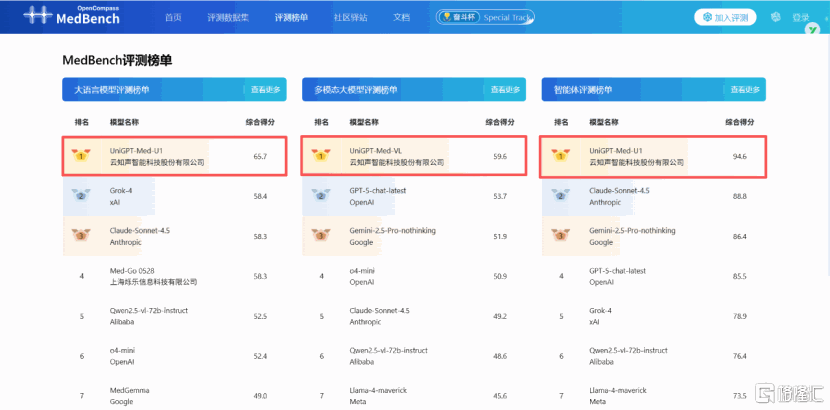830x410 pixels.
Task: Click the silver medal icon beside Grok-4
Action: (x=80, y=196)
